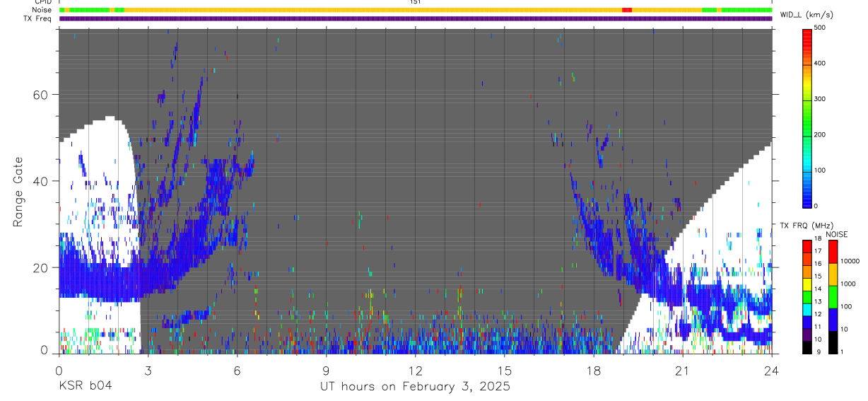Click the x-axis tick label 21
The width and height of the screenshot is (868, 401).
[x=682, y=371]
